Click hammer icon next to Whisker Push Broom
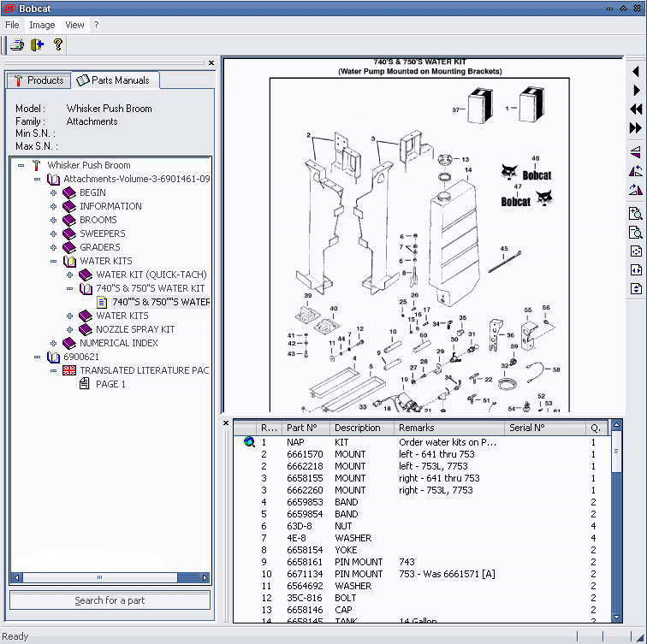 [x=36, y=165]
